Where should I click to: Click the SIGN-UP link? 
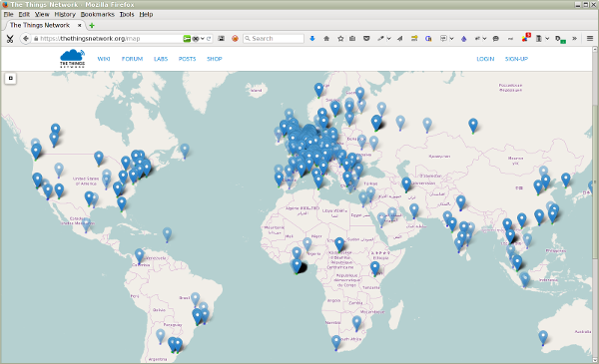click(x=516, y=59)
